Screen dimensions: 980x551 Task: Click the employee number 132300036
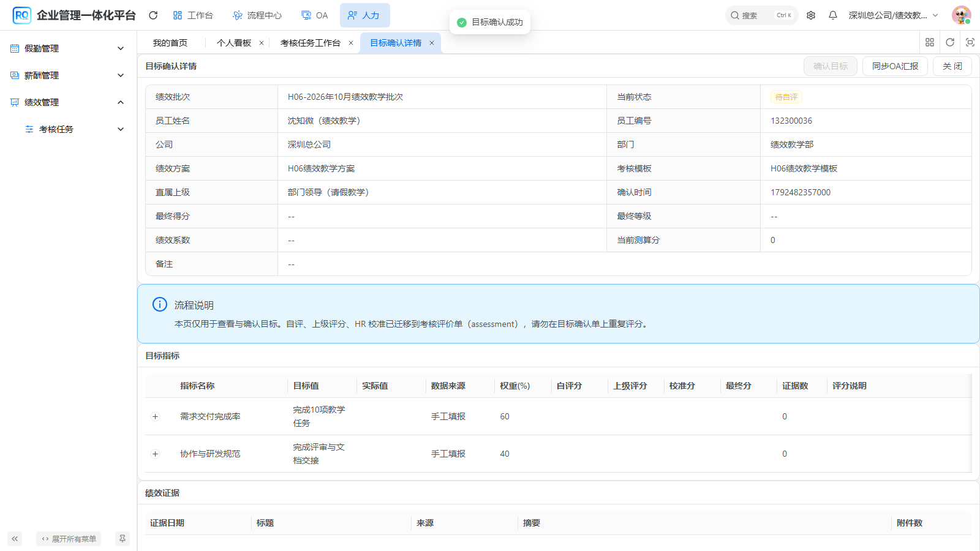tap(791, 121)
